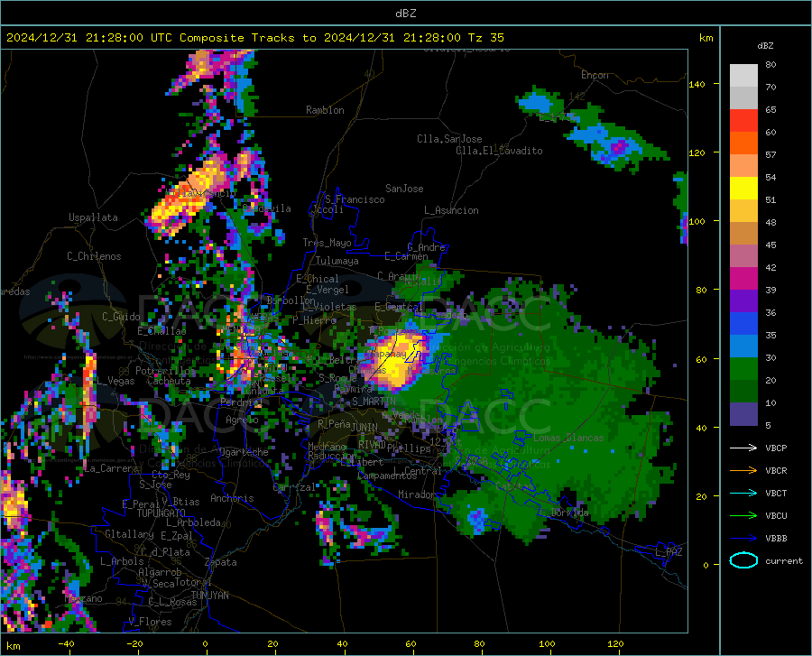Click the L_Dormida place label

(564, 512)
